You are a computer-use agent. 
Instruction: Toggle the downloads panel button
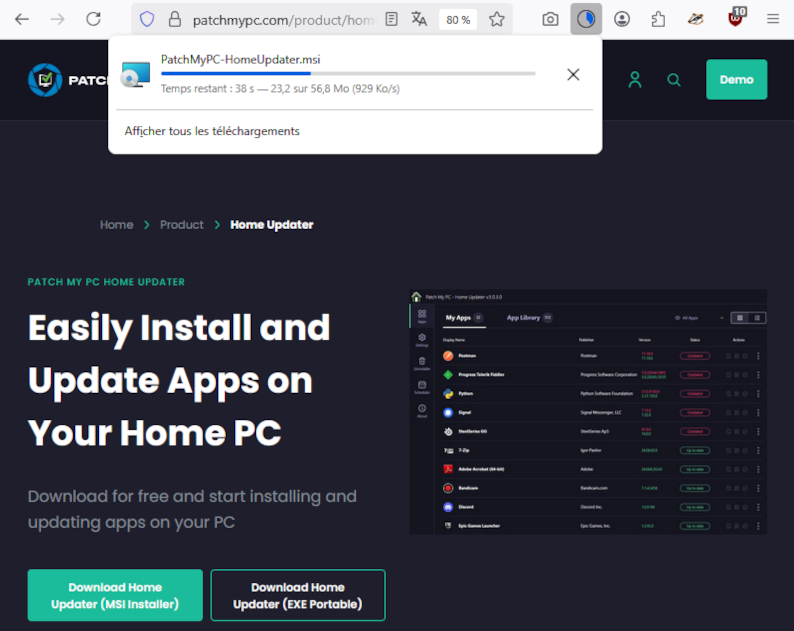(x=586, y=19)
